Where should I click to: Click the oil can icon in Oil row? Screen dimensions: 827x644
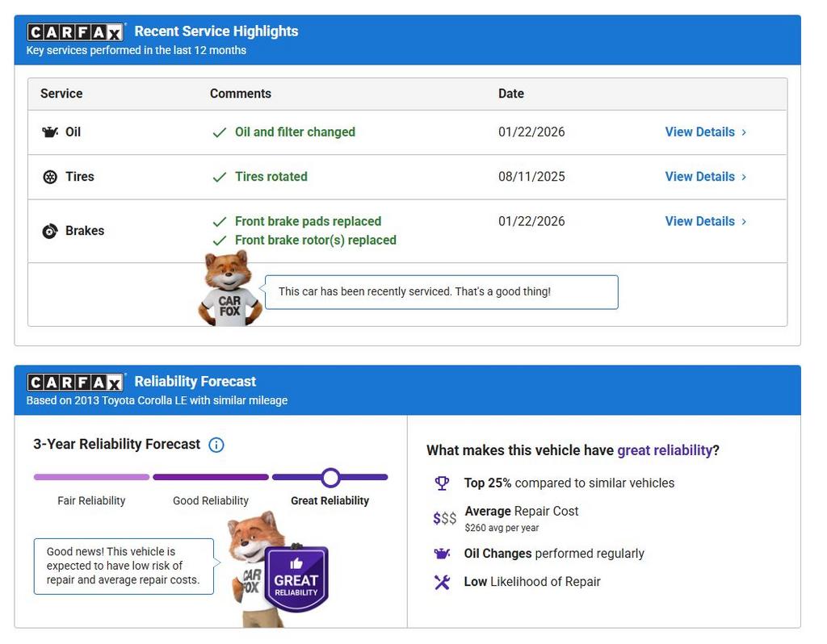(x=50, y=132)
